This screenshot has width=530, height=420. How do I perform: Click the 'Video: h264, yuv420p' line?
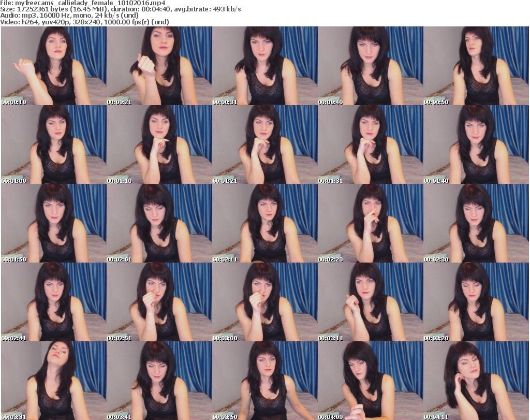(x=84, y=22)
